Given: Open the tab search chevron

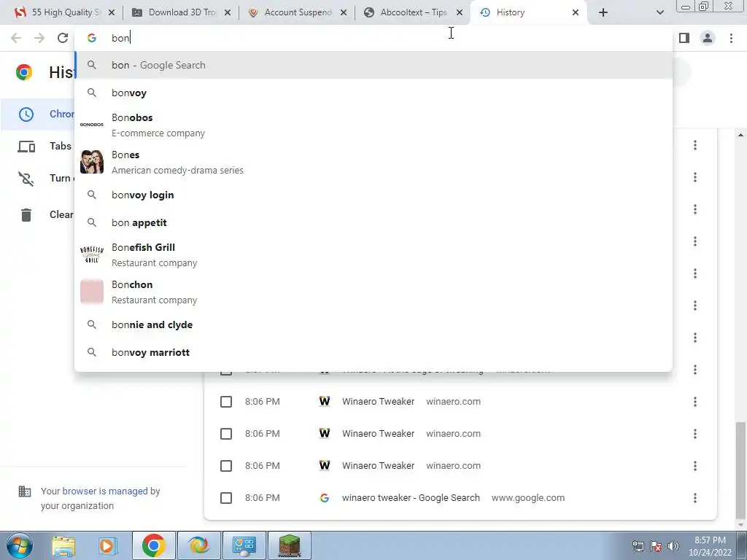Looking at the screenshot, I should click(x=659, y=12).
